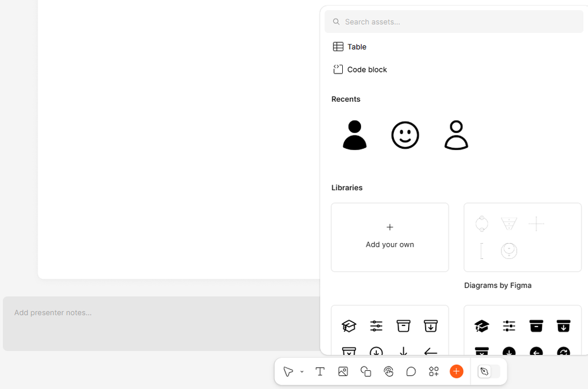Click the outlined archive box icon

[403, 326]
